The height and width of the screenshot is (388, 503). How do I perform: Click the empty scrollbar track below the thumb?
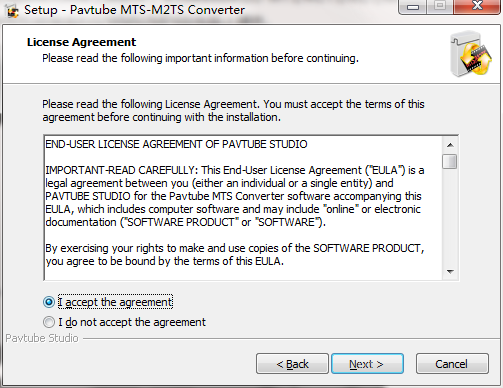450,217
